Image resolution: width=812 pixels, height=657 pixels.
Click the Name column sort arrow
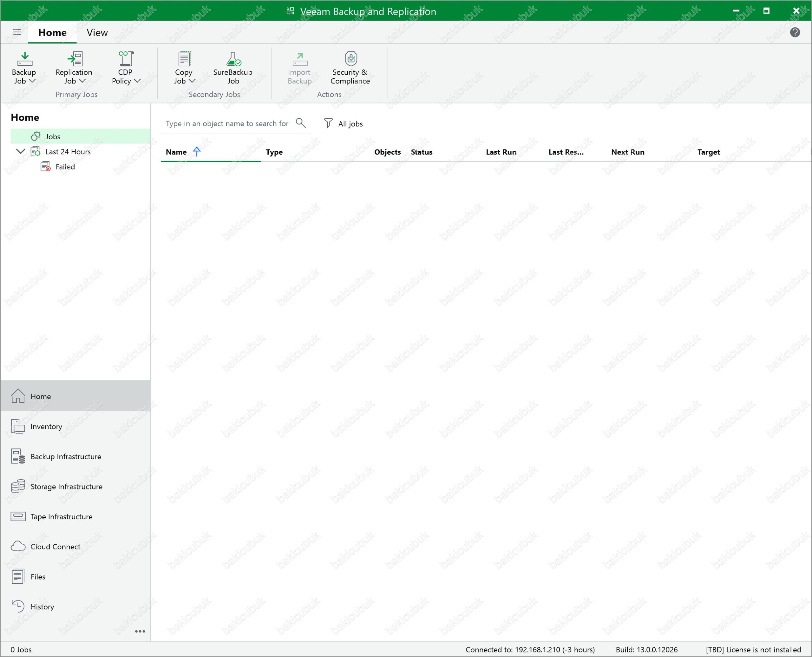pos(197,151)
